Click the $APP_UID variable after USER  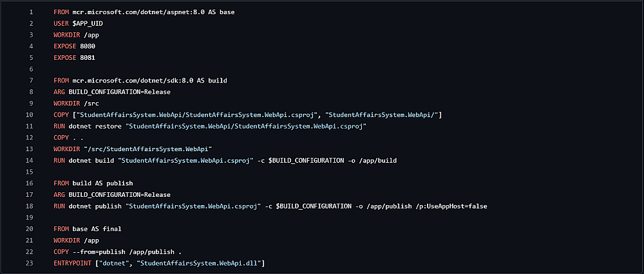[87, 24]
